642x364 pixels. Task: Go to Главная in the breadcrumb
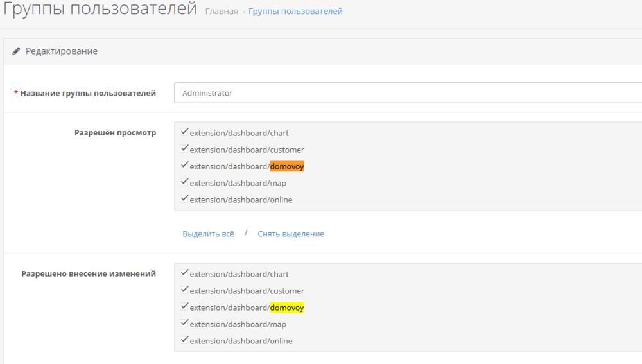coord(221,12)
